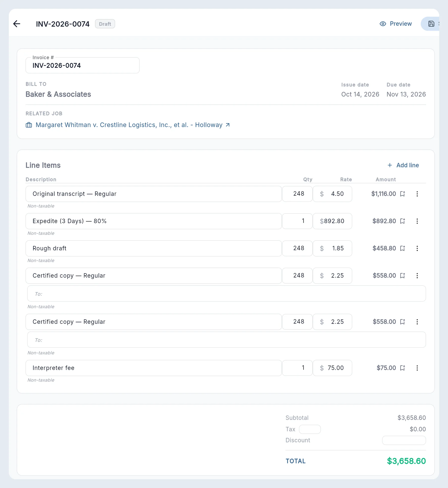Add a new line item
The image size is (448, 488).
tap(403, 165)
